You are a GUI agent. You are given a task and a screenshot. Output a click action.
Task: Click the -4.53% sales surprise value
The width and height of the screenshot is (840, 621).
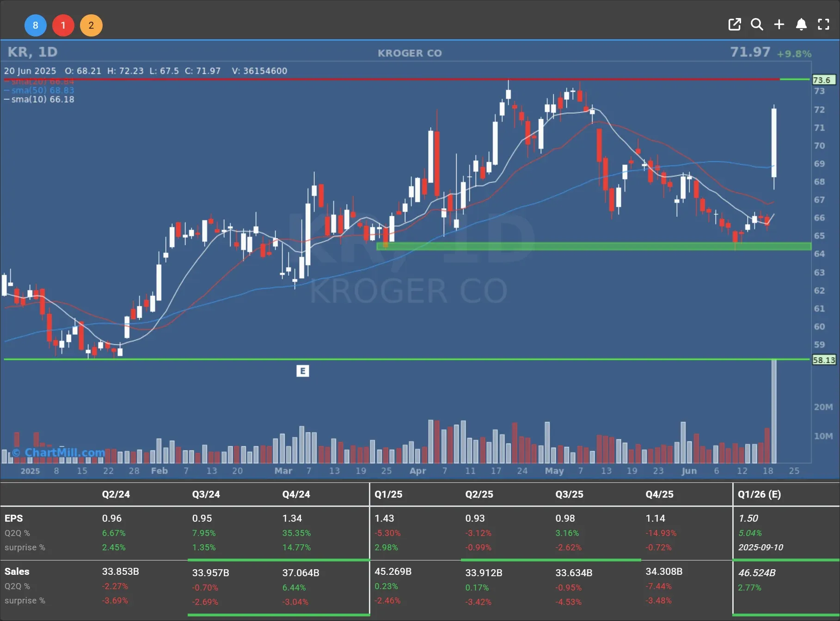(569, 602)
